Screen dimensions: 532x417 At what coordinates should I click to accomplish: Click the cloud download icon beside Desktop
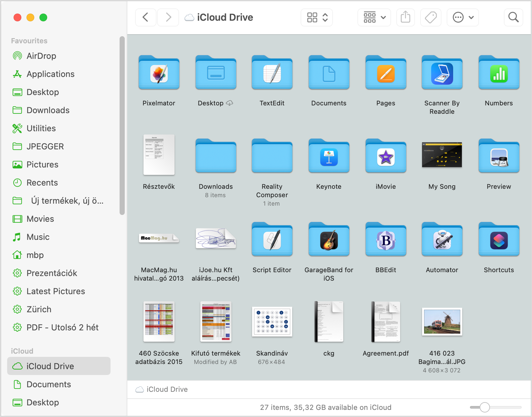click(229, 103)
